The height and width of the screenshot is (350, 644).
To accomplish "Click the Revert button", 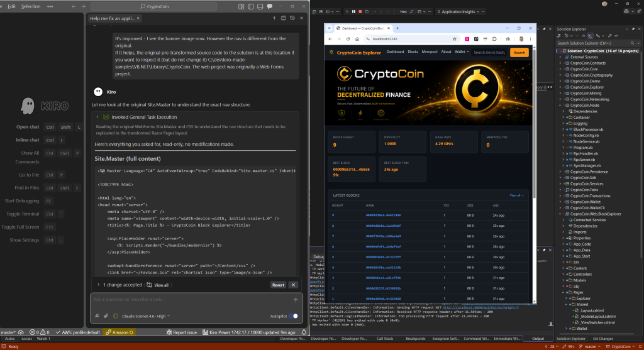I will coord(278,285).
